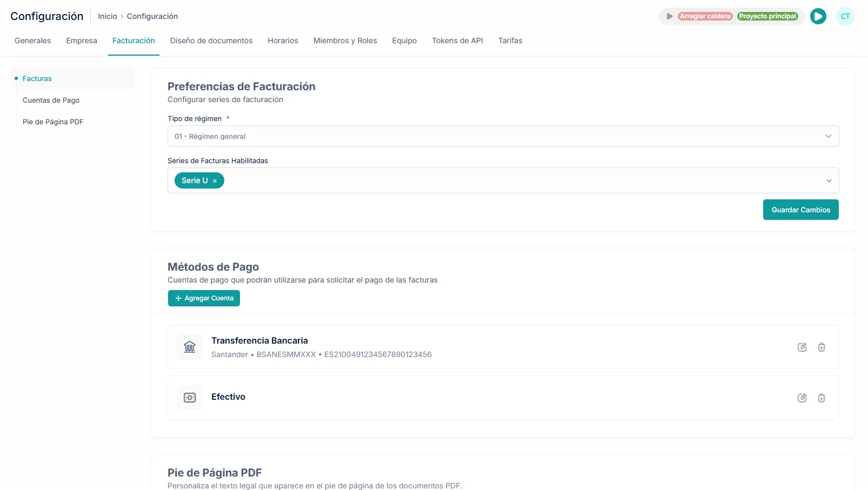The height and width of the screenshot is (490, 868).
Task: Edit the Transferencia Bancaria payment method
Action: pyautogui.click(x=802, y=347)
